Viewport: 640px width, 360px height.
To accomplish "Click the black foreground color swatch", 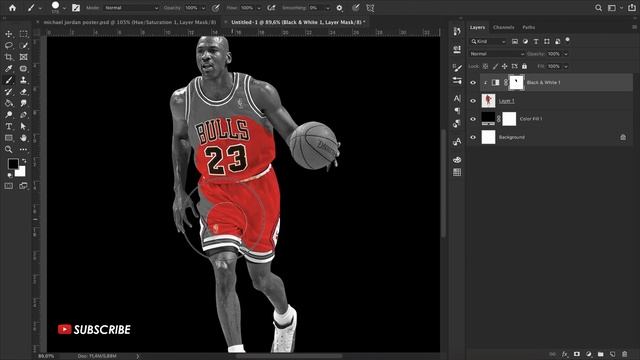I will pos(13,164).
